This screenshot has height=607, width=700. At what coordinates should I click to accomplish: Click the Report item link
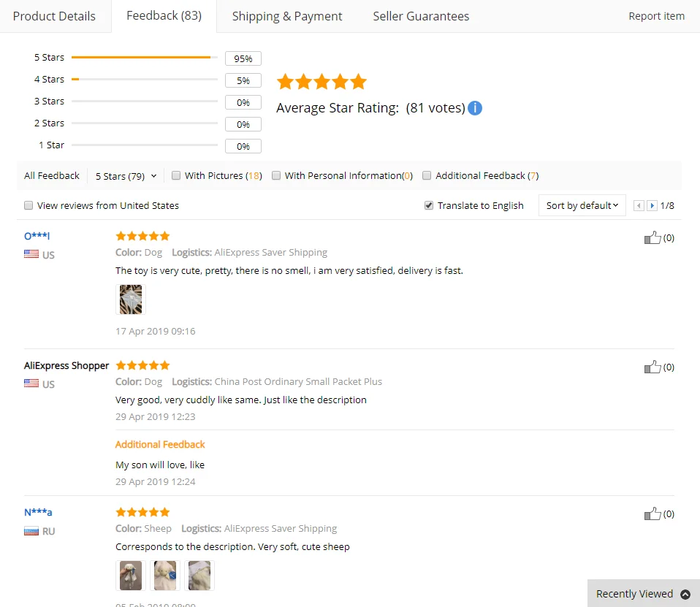point(656,16)
